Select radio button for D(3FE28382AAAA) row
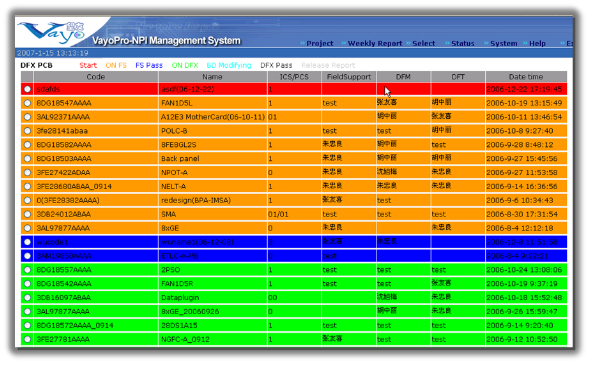Screen dimensions: 593x368 point(27,200)
